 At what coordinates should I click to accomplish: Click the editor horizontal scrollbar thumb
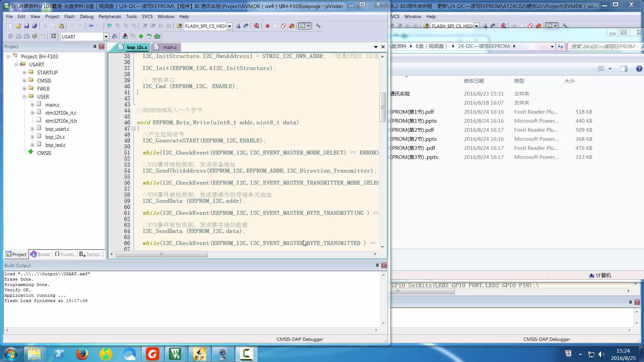162,254
